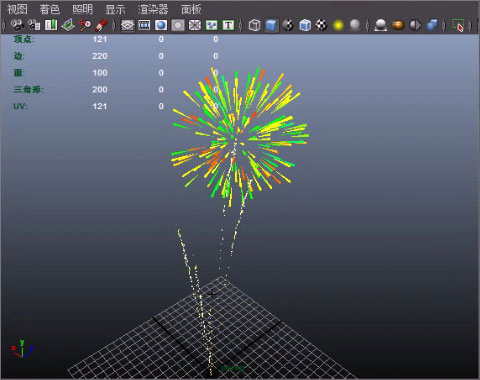Select the 2D pan/zoom magnifier icon
The width and height of the screenshot is (480, 380).
[85, 25]
